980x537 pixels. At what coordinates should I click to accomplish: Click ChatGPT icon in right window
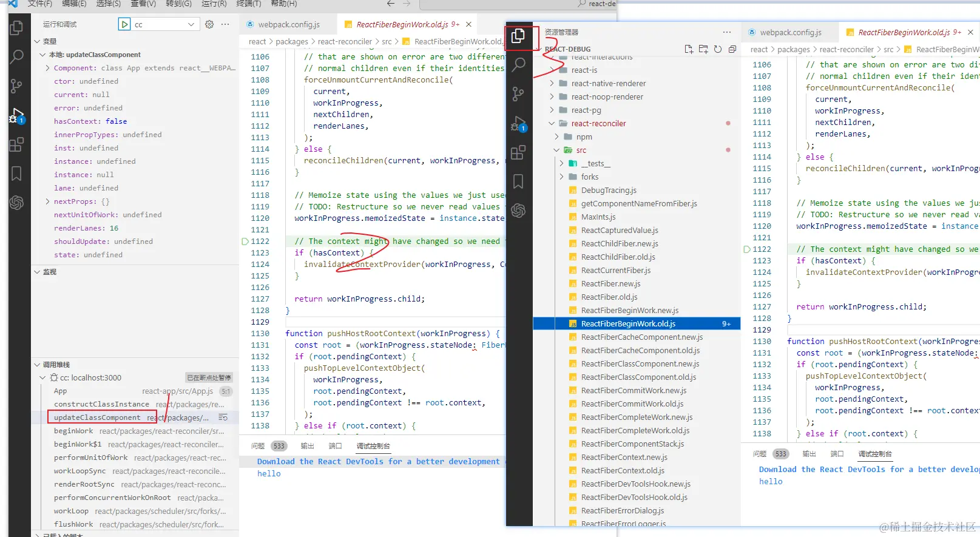(518, 211)
